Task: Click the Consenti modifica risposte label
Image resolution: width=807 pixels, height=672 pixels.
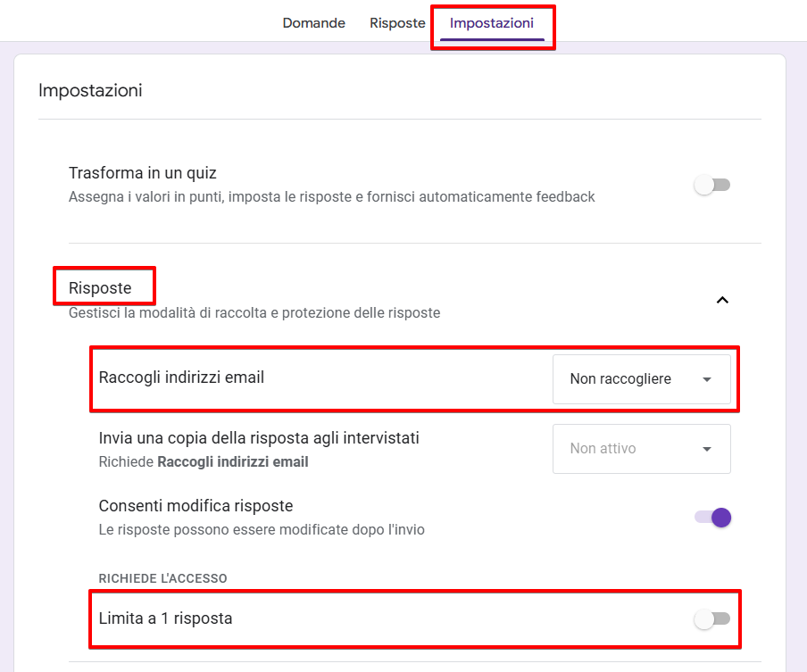Action: (196, 506)
